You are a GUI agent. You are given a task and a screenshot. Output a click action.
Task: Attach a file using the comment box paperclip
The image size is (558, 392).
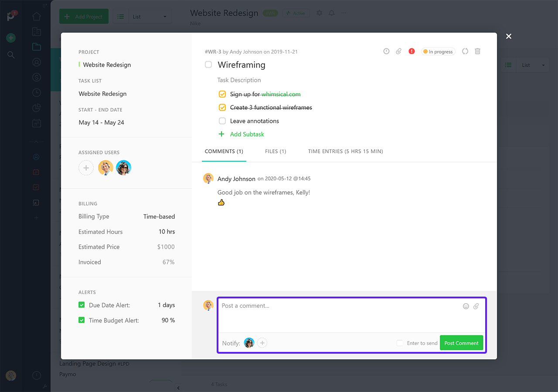(x=476, y=306)
